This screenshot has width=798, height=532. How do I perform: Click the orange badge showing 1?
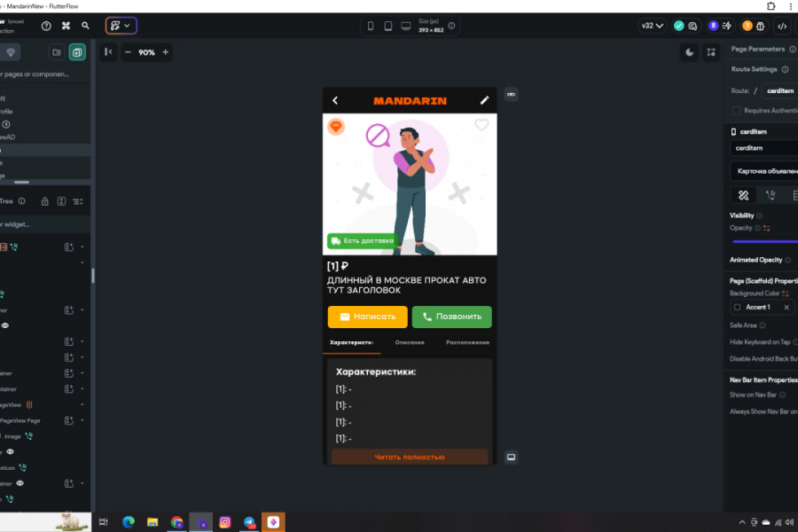click(747, 26)
